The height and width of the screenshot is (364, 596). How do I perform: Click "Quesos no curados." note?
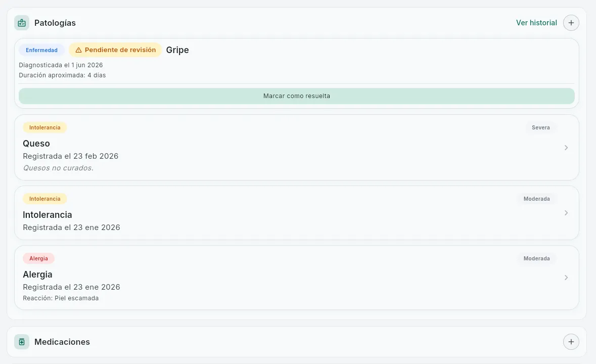tap(58, 168)
